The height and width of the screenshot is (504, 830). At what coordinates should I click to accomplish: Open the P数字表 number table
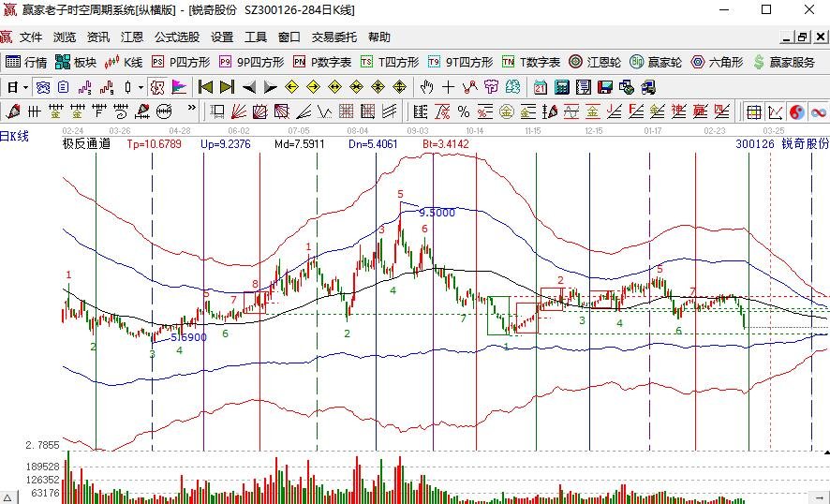coord(322,63)
